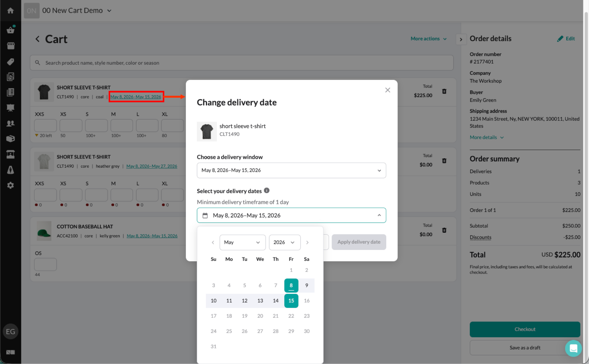Open heather grey delivery date link
Screen dimensions: 589x364
click(152, 166)
